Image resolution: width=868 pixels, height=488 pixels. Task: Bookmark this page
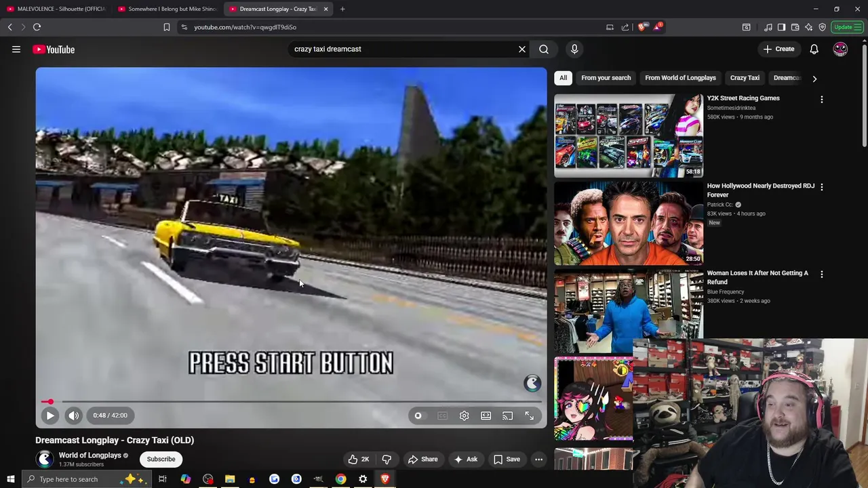(166, 27)
